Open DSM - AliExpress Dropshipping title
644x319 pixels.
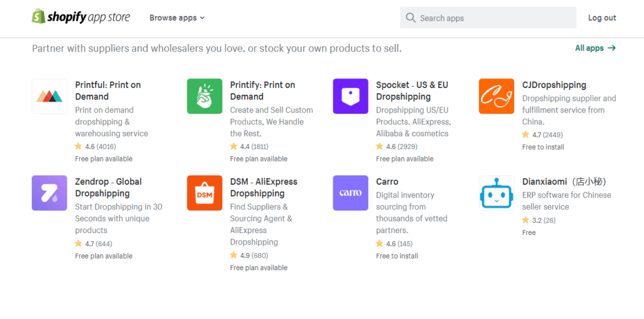click(264, 187)
